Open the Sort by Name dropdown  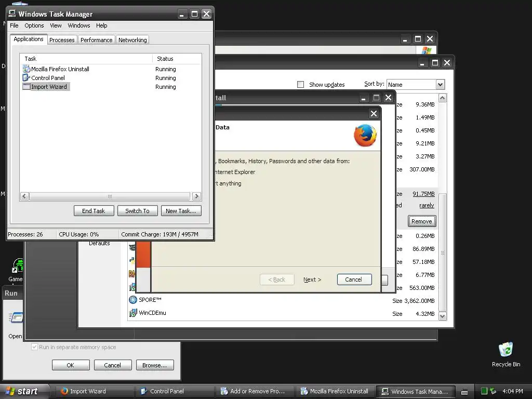440,85
